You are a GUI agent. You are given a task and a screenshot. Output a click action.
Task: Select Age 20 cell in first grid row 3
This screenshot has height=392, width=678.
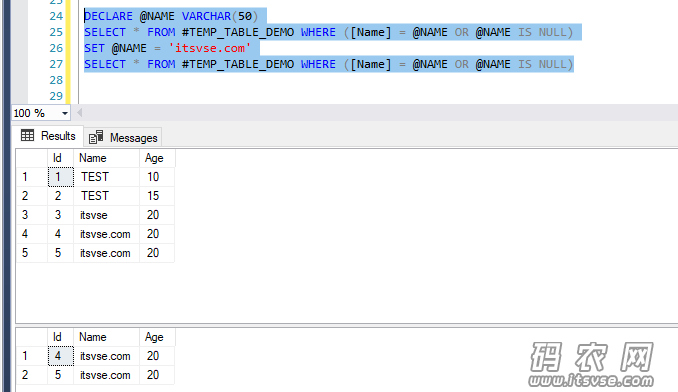157,215
